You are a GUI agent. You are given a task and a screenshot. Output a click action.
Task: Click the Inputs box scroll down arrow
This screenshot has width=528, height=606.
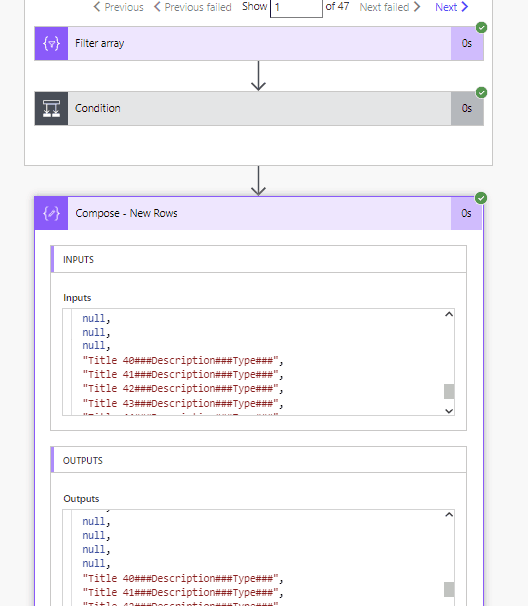click(x=449, y=411)
